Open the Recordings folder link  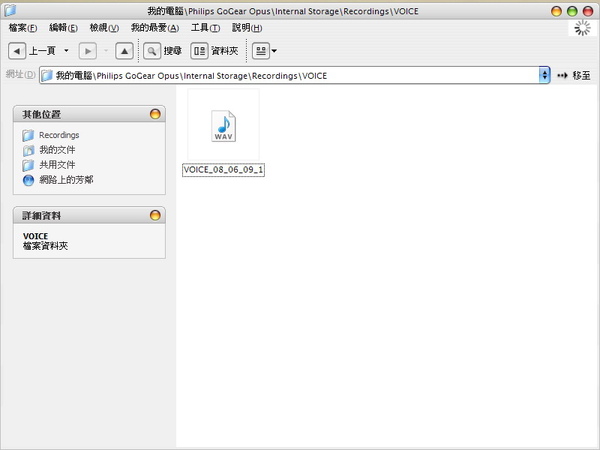pyautogui.click(x=59, y=135)
